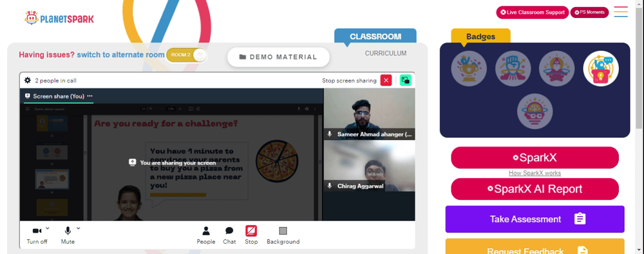Switch to the CLASSROOM tab
The height and width of the screenshot is (254, 644).
pyautogui.click(x=375, y=36)
